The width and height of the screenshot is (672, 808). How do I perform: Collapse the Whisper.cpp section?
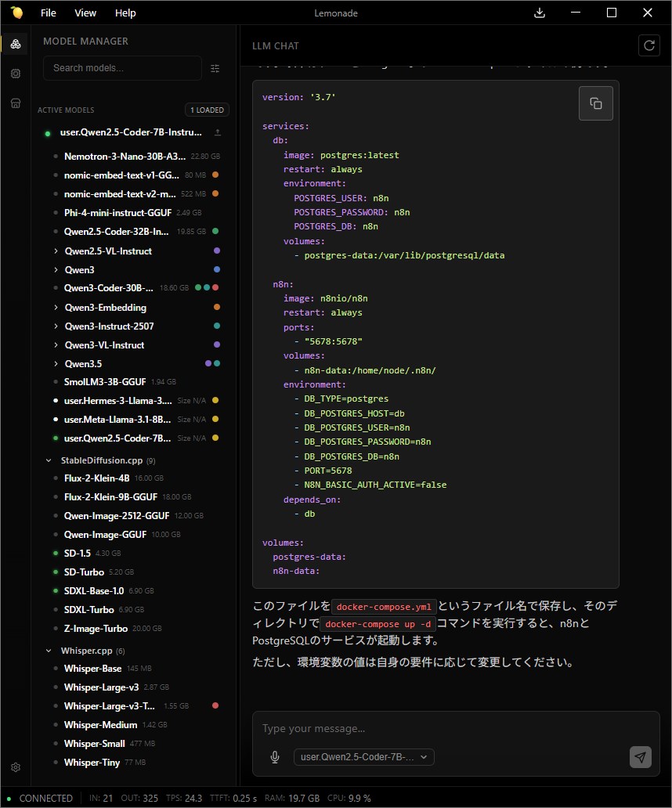49,651
